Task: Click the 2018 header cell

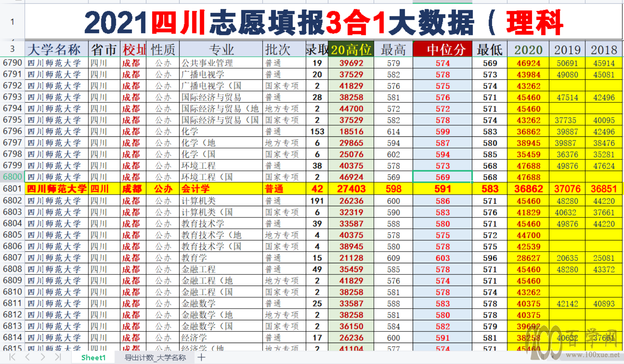Action: [604, 49]
